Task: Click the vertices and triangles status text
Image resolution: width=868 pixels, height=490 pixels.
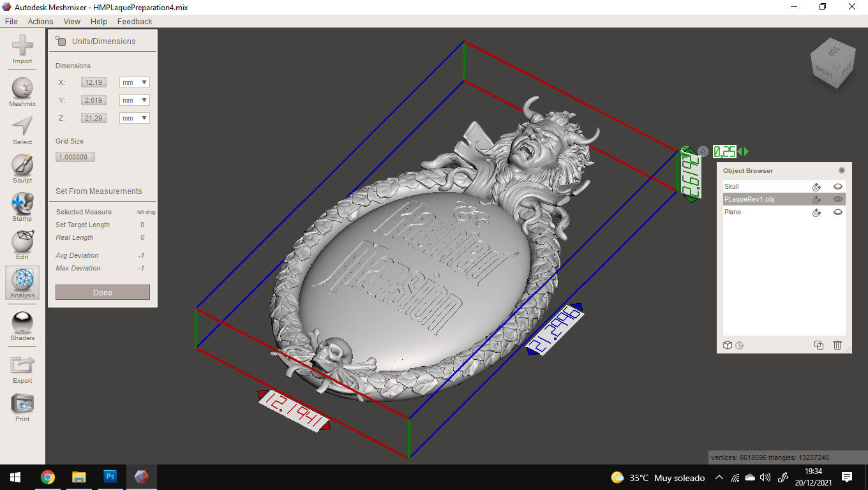Action: [771, 457]
